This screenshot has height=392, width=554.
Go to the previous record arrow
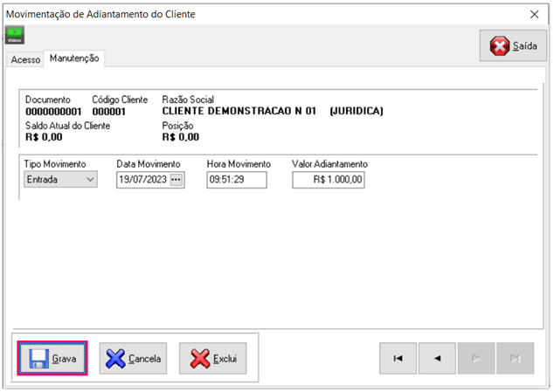(437, 358)
